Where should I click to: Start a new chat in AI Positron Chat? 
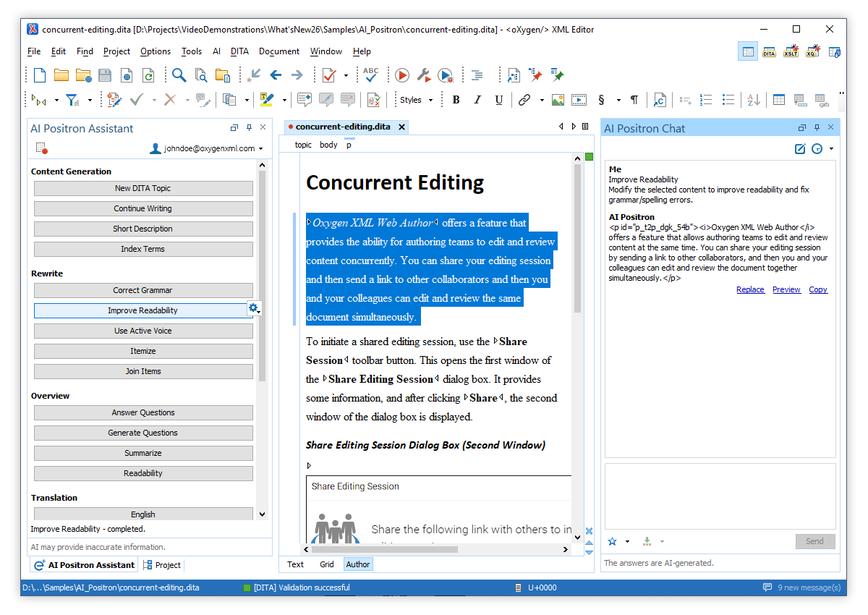coord(800,149)
